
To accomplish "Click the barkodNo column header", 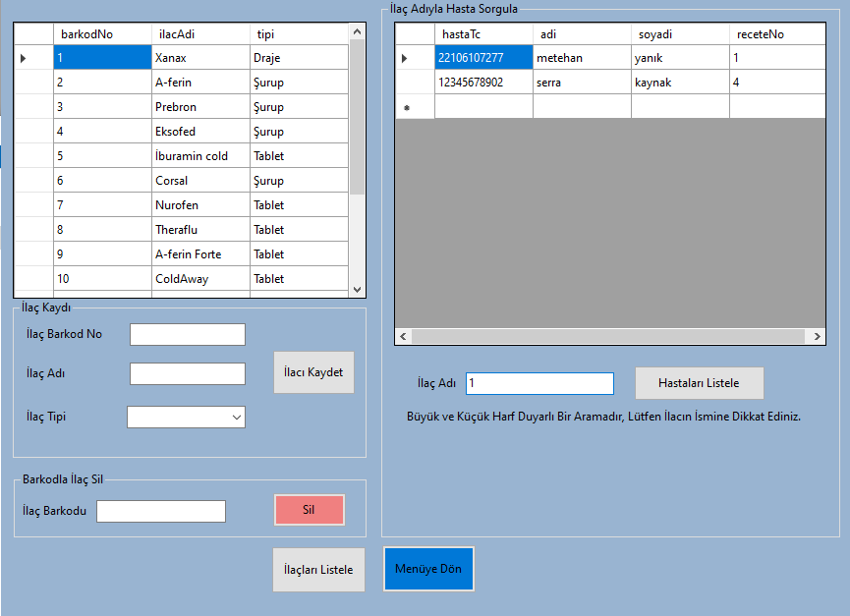I will click(102, 33).
